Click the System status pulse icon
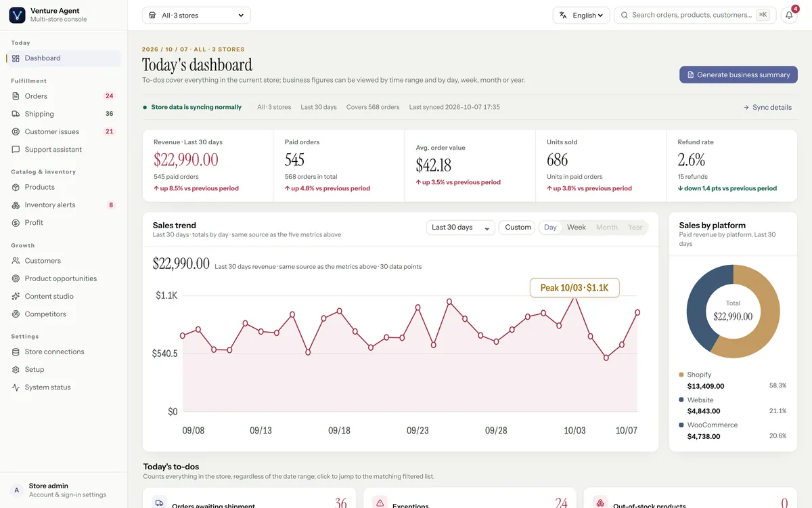812x508 pixels. (x=16, y=387)
